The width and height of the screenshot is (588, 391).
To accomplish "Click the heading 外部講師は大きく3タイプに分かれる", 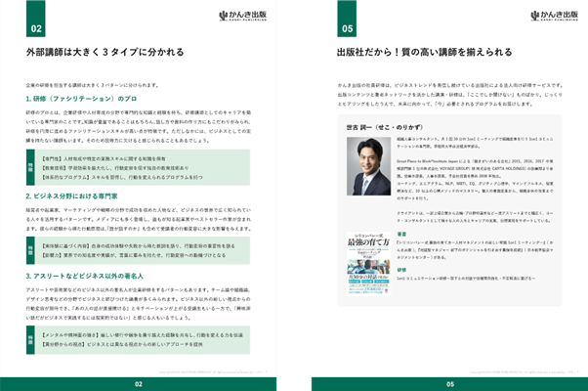I will pos(105,52).
